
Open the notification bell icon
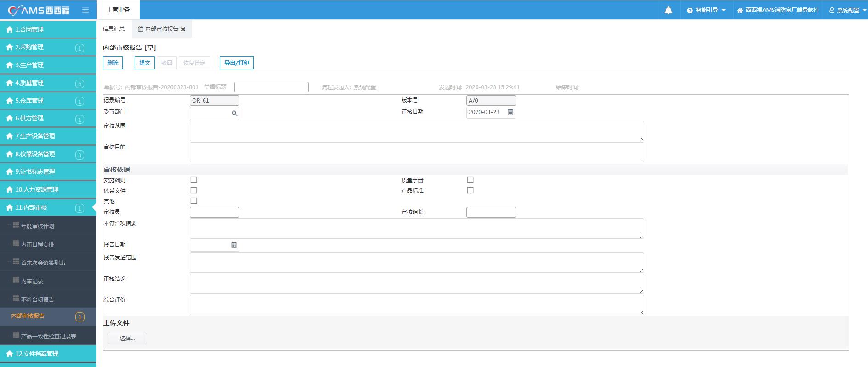(669, 10)
